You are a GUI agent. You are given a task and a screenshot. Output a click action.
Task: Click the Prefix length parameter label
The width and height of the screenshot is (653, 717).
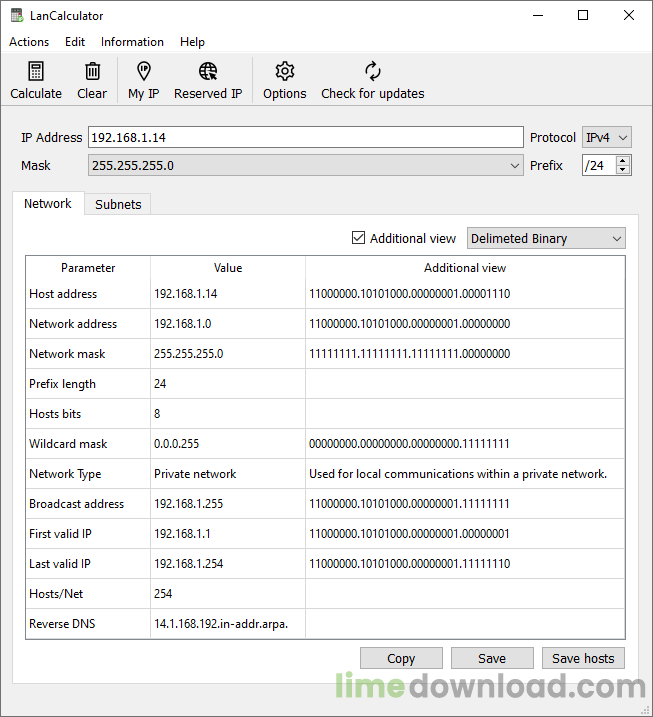click(63, 384)
